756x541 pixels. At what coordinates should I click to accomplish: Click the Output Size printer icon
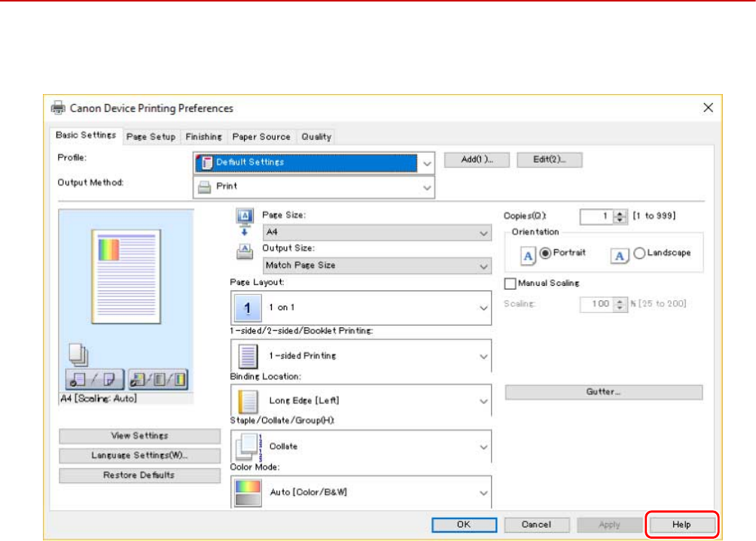coord(245,251)
